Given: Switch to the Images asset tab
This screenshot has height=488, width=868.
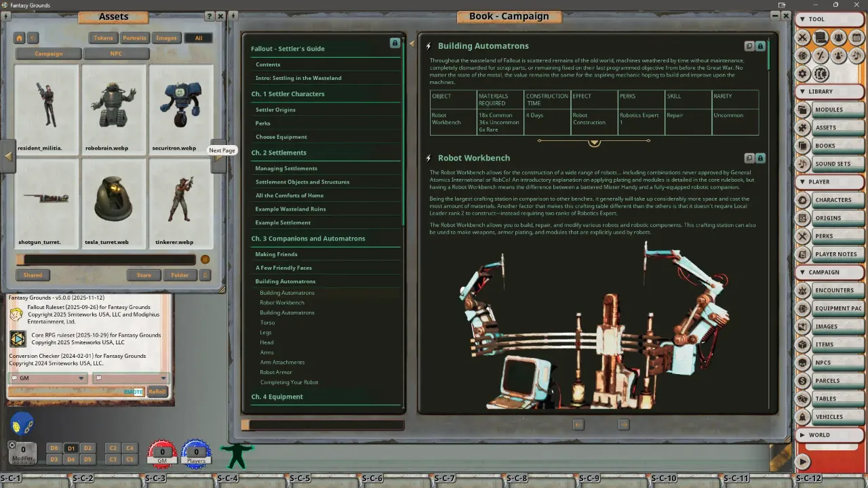Looking at the screenshot, I should [166, 38].
